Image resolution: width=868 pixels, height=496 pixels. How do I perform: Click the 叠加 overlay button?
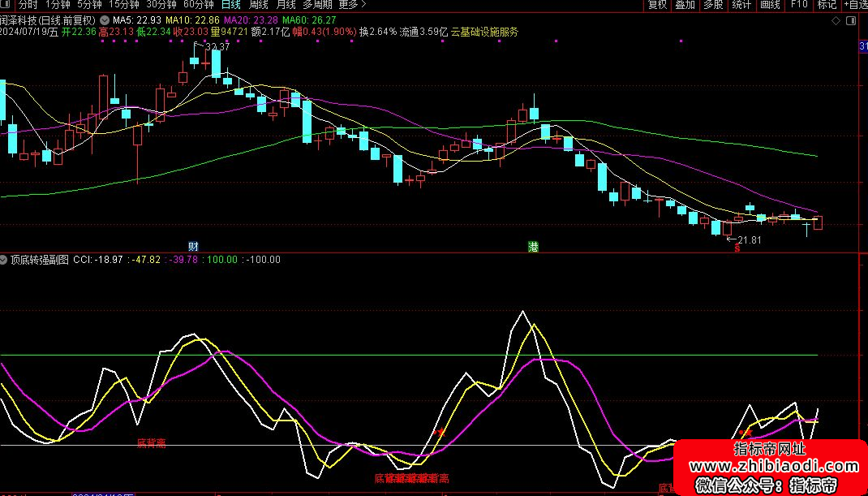point(685,5)
